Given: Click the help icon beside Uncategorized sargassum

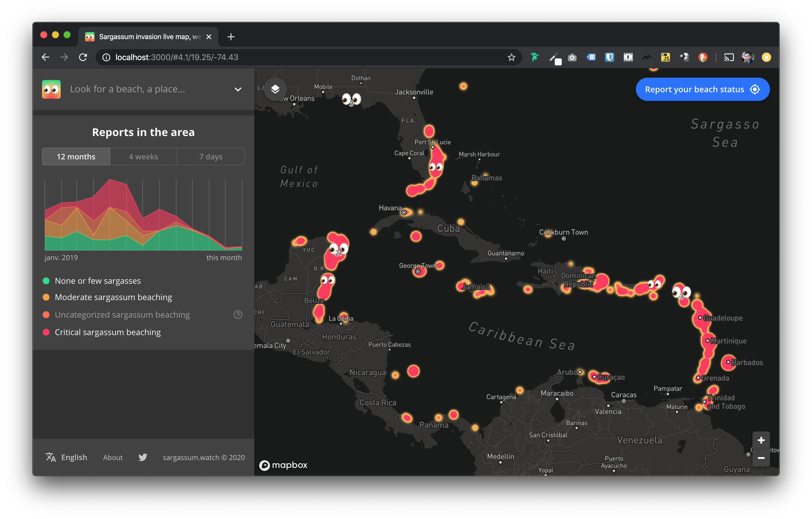Looking at the screenshot, I should click(x=238, y=314).
